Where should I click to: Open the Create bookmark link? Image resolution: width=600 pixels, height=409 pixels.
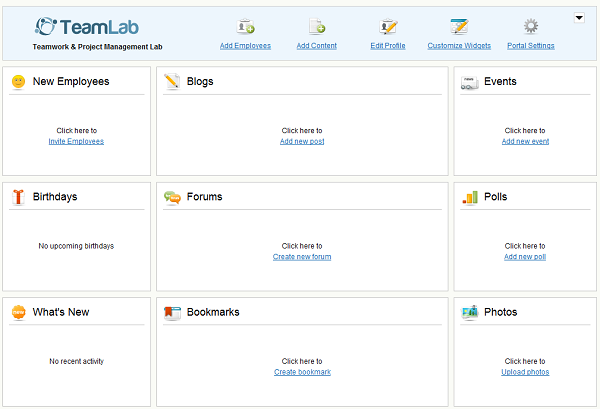pos(302,372)
